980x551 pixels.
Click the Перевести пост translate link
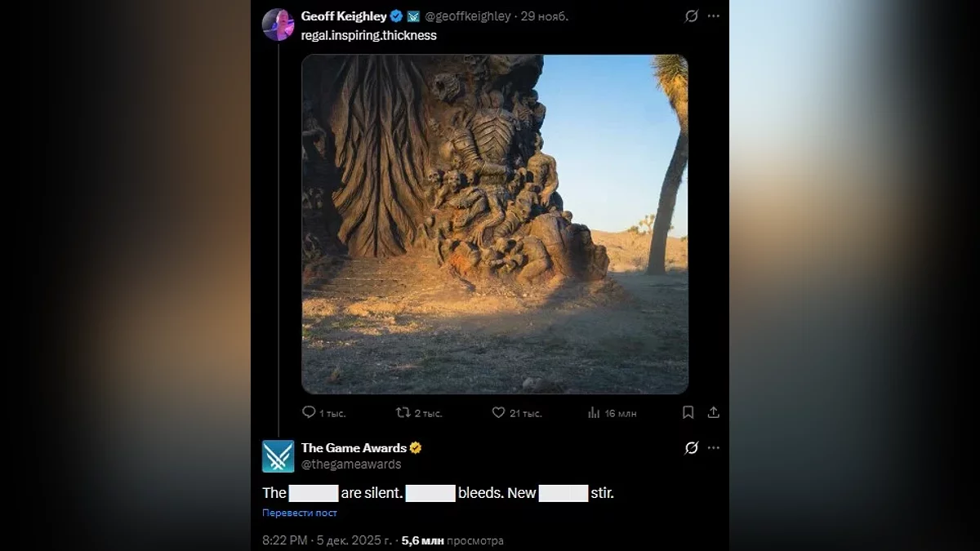[299, 513]
